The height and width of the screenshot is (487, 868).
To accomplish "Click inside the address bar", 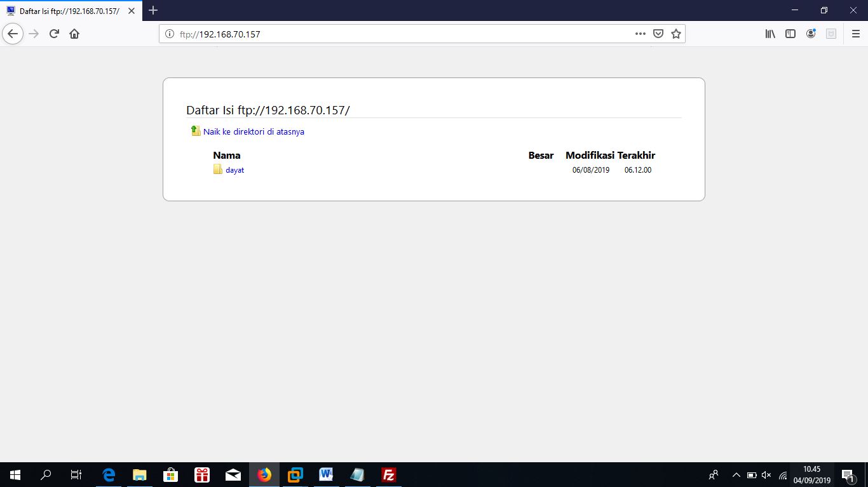I will coord(381,34).
